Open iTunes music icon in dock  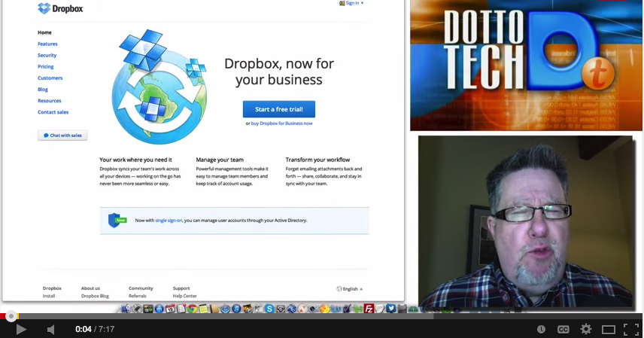click(x=236, y=309)
